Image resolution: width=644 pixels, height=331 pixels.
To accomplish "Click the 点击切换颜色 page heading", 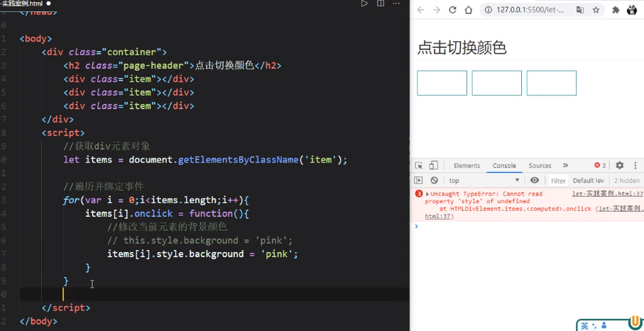I will pos(462,48).
